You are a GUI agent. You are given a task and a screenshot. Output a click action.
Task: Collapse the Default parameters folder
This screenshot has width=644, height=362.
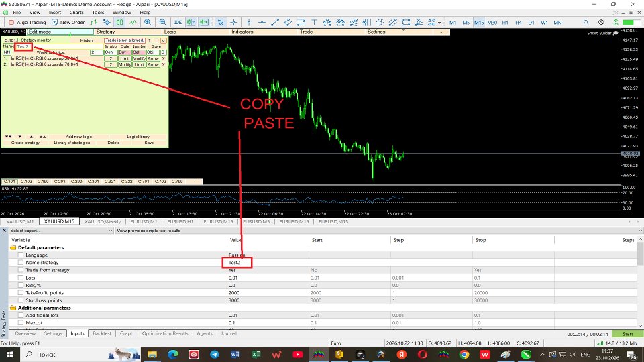(13, 247)
